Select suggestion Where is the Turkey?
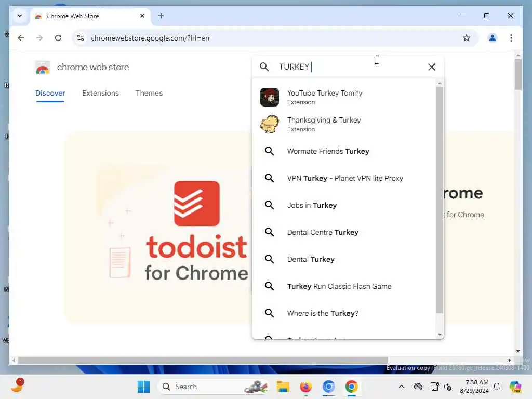 [x=344, y=313]
